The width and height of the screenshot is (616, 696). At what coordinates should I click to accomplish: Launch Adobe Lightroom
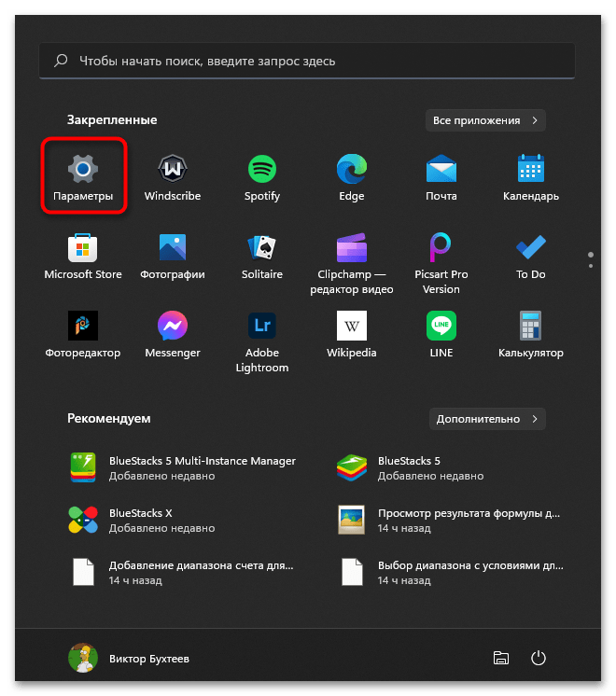[262, 326]
